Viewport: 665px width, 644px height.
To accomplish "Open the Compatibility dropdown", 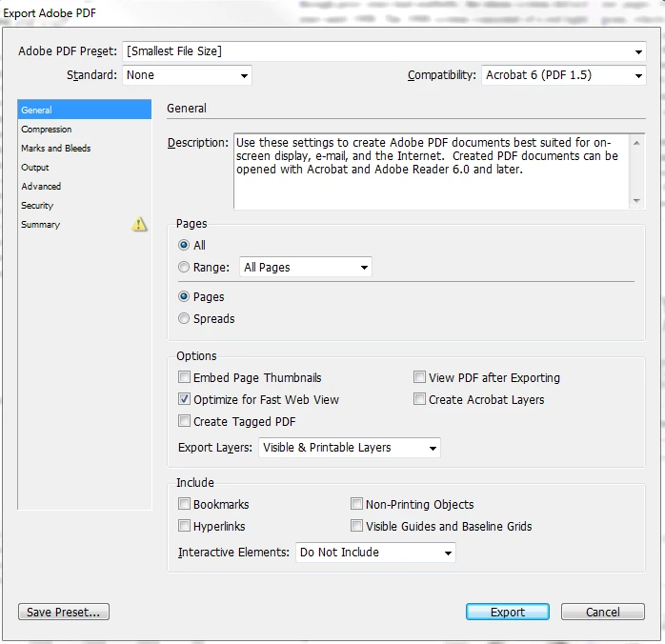I will 564,75.
